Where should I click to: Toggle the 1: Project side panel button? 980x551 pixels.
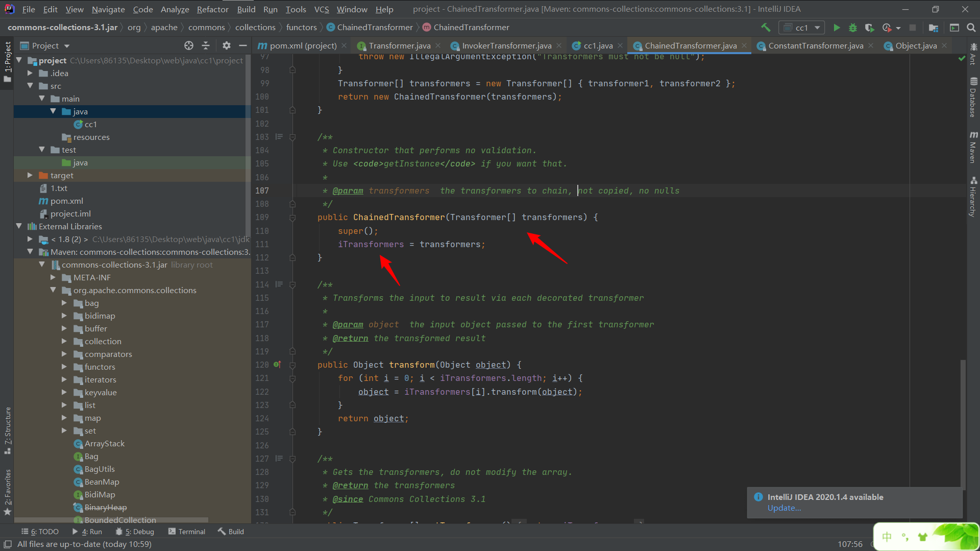(8, 61)
